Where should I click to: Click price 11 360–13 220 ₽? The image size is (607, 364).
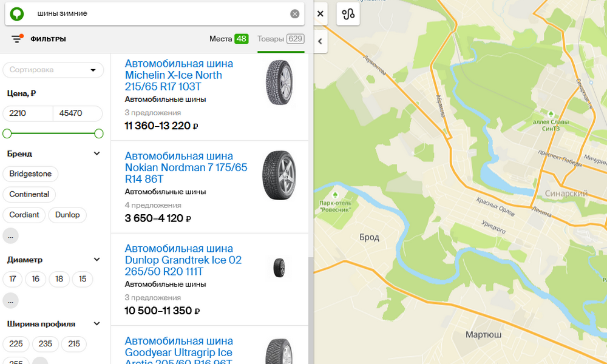(161, 126)
